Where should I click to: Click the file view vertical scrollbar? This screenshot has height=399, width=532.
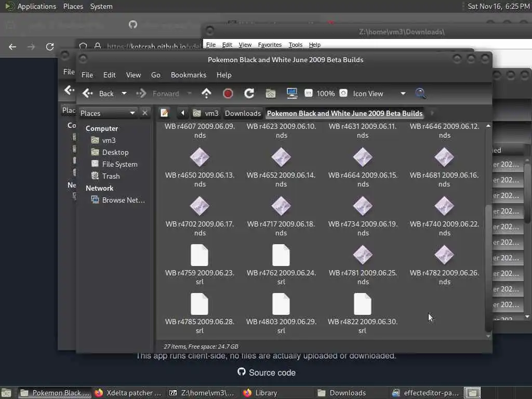(x=488, y=268)
